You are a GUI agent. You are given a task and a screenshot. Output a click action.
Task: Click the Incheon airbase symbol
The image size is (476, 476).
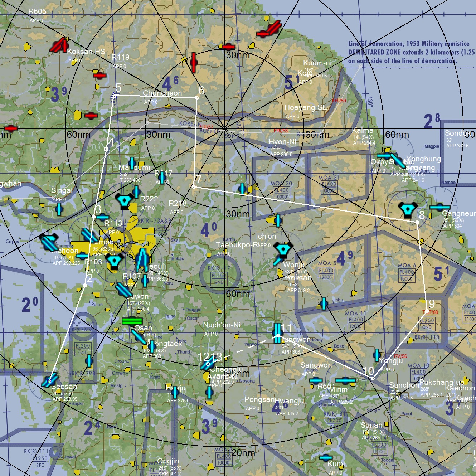click(x=49, y=243)
